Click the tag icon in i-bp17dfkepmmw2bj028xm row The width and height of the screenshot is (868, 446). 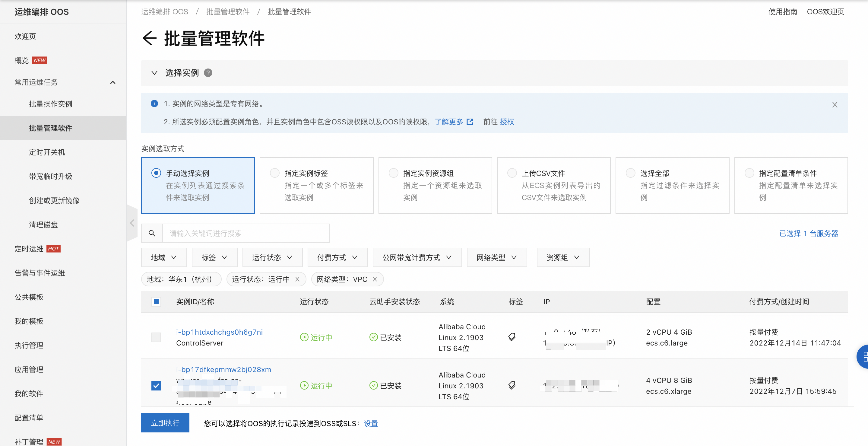pyautogui.click(x=512, y=385)
